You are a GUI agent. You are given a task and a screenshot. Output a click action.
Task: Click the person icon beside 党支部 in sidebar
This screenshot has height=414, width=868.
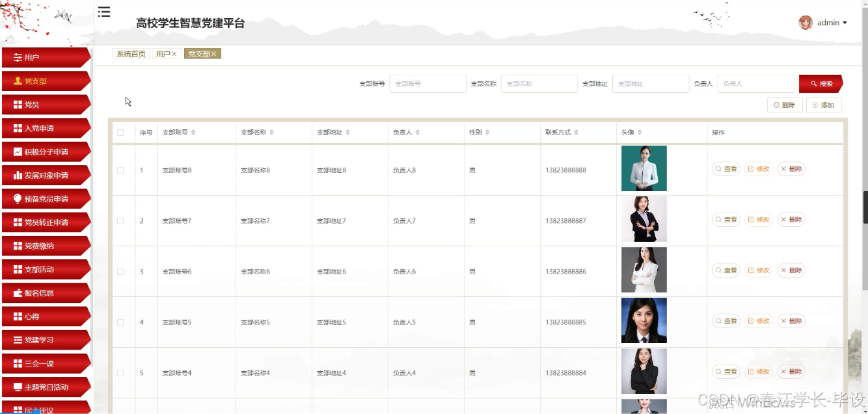(x=18, y=81)
